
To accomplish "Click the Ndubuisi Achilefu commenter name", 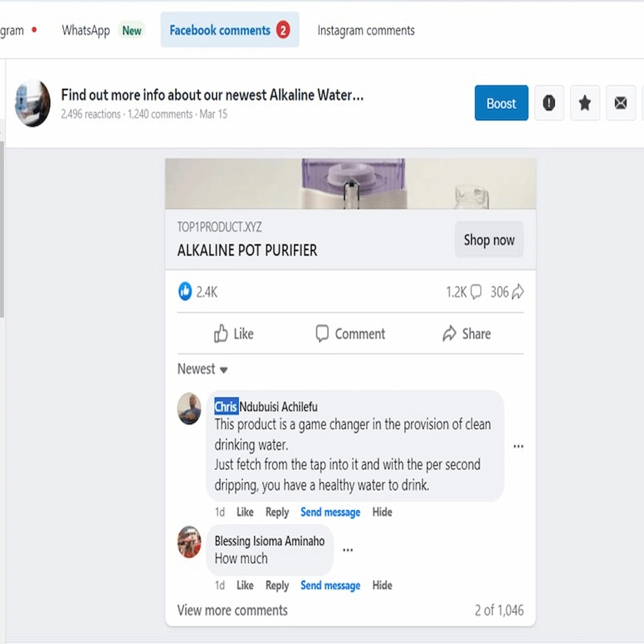I will pyautogui.click(x=278, y=407).
